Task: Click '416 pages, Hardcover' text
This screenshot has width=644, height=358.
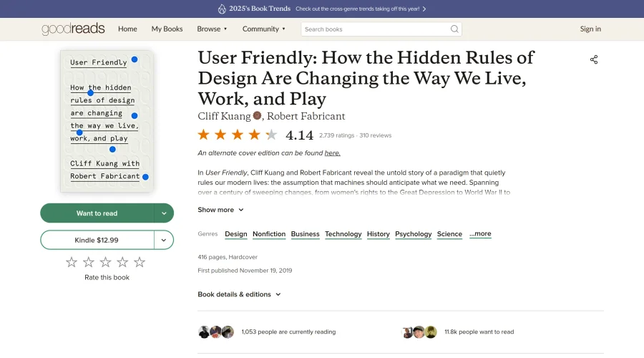Action: [x=228, y=257]
